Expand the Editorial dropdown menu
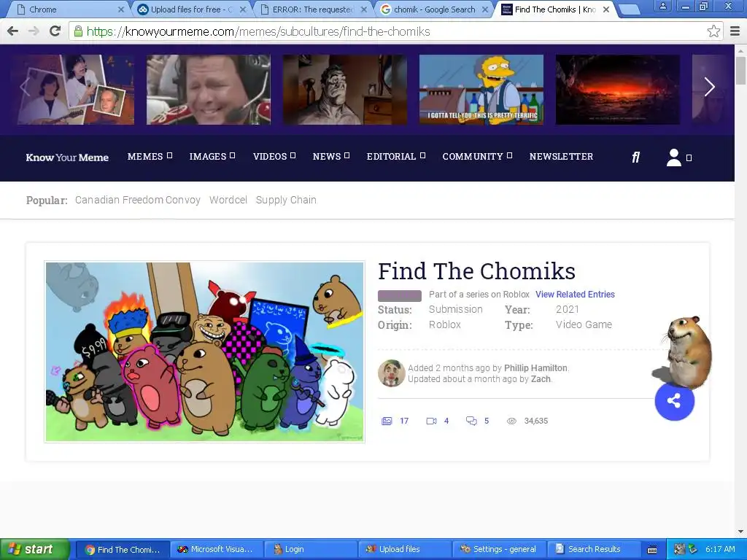 422,155
